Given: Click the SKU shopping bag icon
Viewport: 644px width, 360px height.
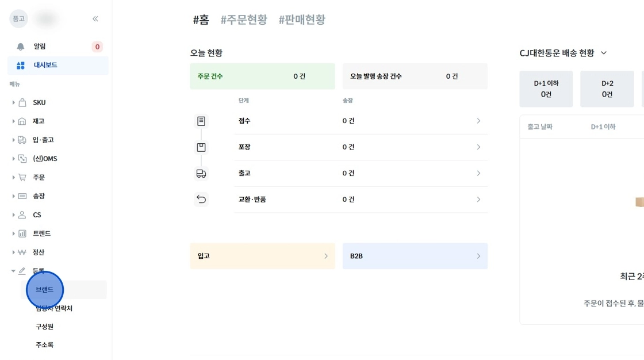Looking at the screenshot, I should [22, 102].
